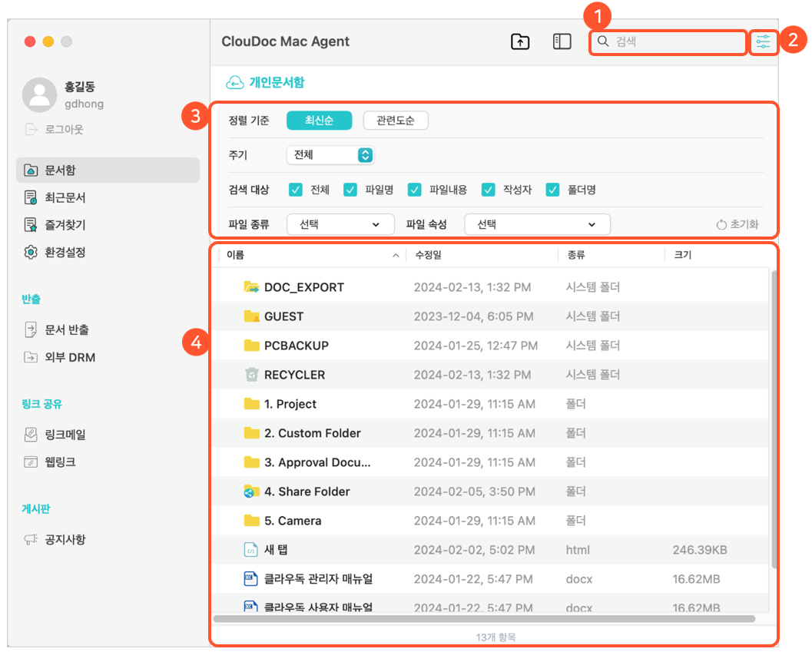
Task: Click the 1. Project folder icon
Action: coord(251,403)
